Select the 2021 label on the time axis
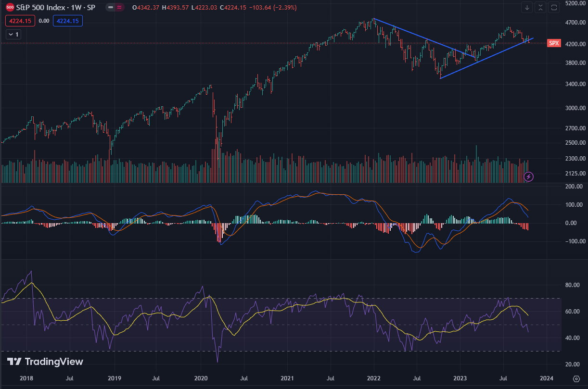Image resolution: width=588 pixels, height=389 pixels. [287, 379]
